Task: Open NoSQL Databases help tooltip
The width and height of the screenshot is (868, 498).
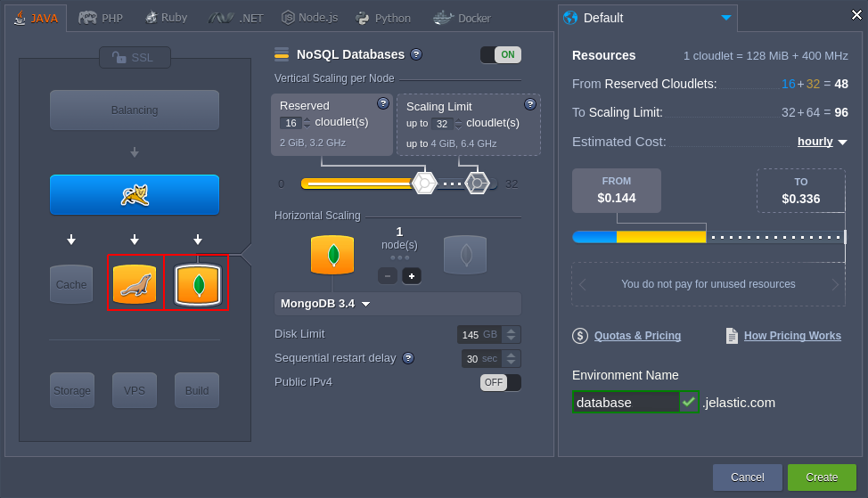Action: (416, 54)
